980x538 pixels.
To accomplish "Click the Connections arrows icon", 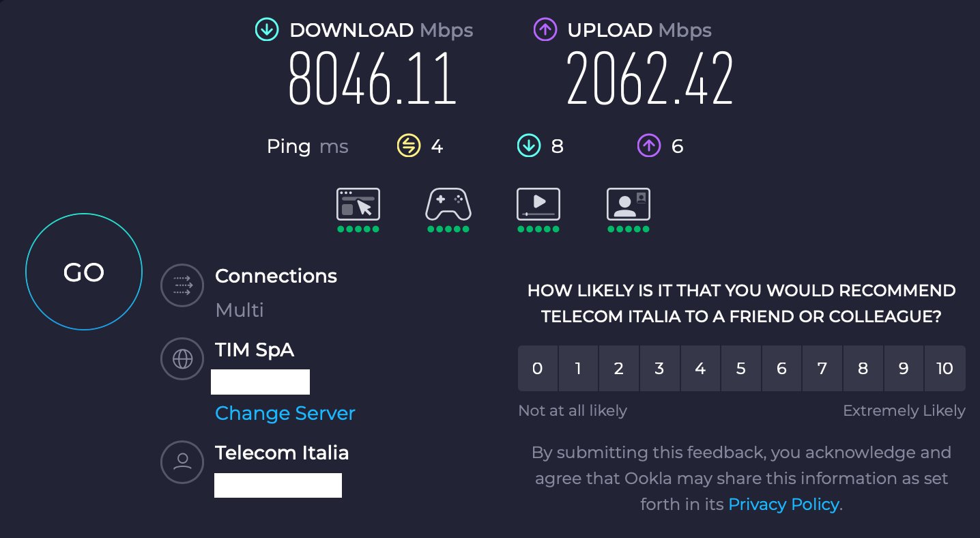I will pos(182,285).
